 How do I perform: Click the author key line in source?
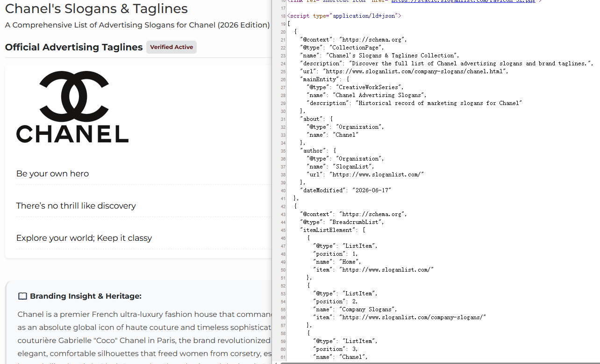[x=318, y=151]
